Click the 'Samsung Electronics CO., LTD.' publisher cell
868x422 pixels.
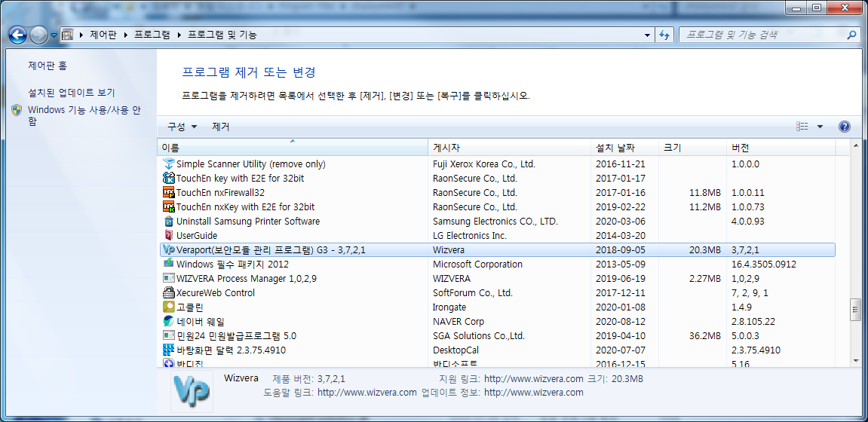pyautogui.click(x=495, y=222)
